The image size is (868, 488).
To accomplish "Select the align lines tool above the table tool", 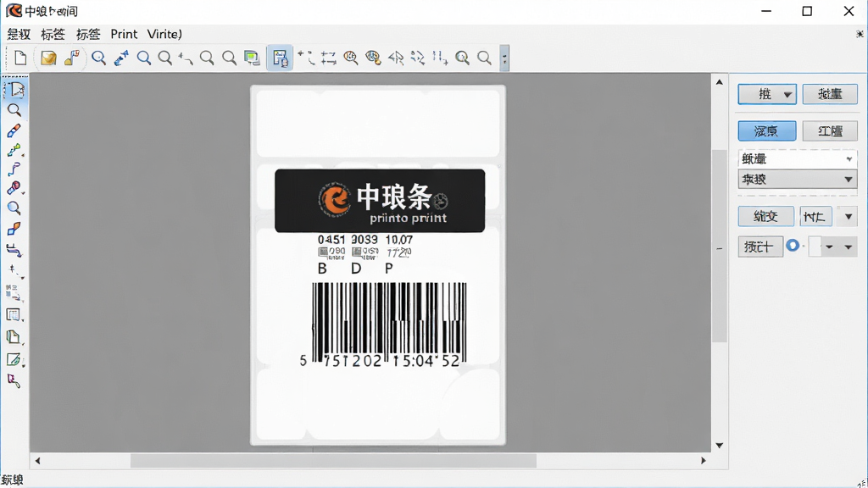I will 14,292.
